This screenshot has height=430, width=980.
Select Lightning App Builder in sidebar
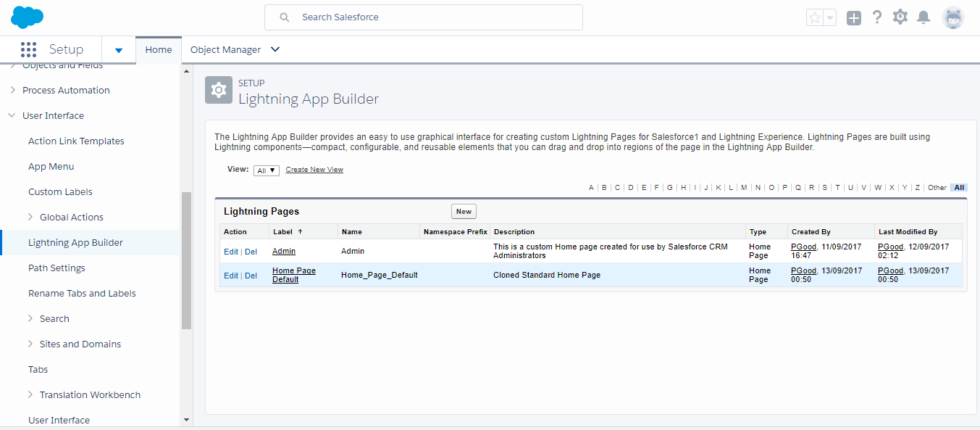(x=75, y=243)
